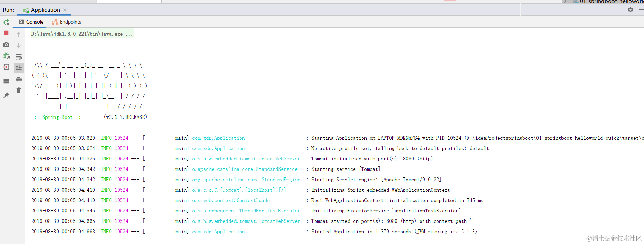
Task: Hide the Run tool window
Action: (x=641, y=10)
